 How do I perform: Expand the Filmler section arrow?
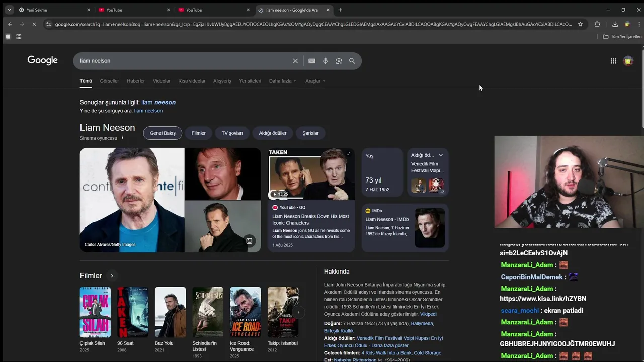click(x=112, y=276)
